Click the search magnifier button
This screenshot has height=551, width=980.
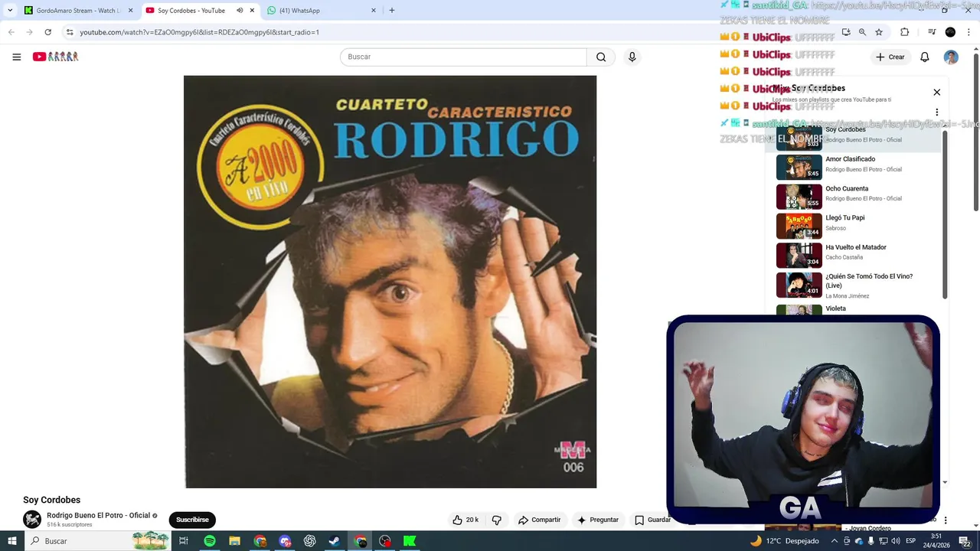[x=601, y=57]
